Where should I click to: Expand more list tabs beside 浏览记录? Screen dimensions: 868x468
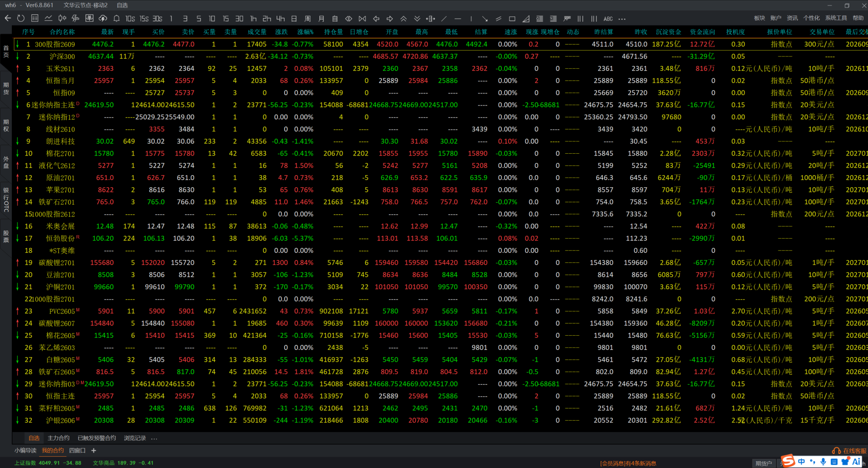click(154, 438)
